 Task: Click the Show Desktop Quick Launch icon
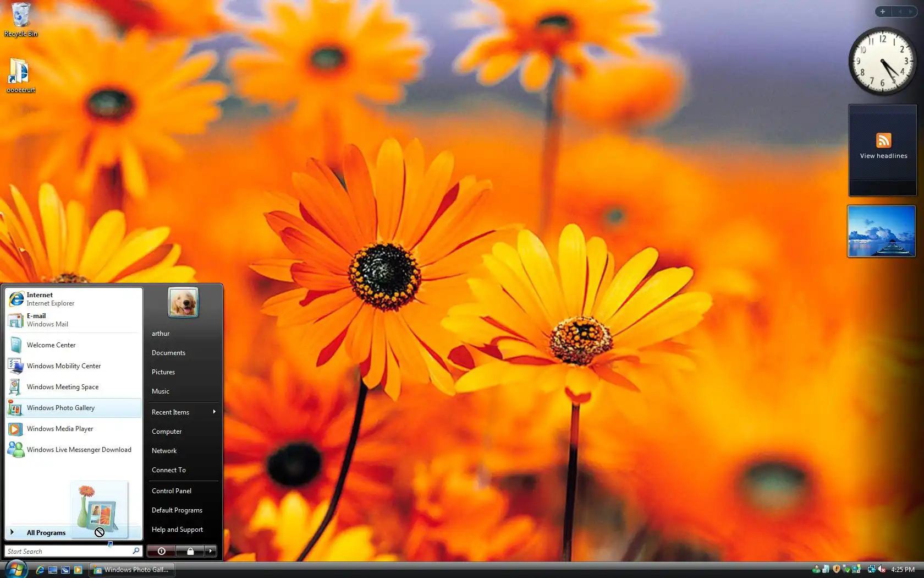(x=53, y=570)
